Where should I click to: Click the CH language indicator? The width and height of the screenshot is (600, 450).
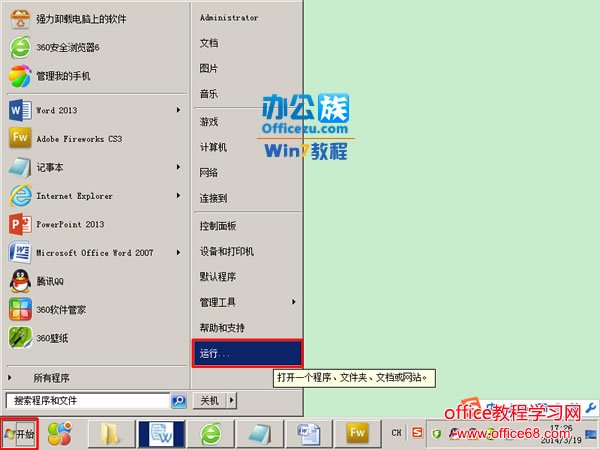pyautogui.click(x=396, y=433)
